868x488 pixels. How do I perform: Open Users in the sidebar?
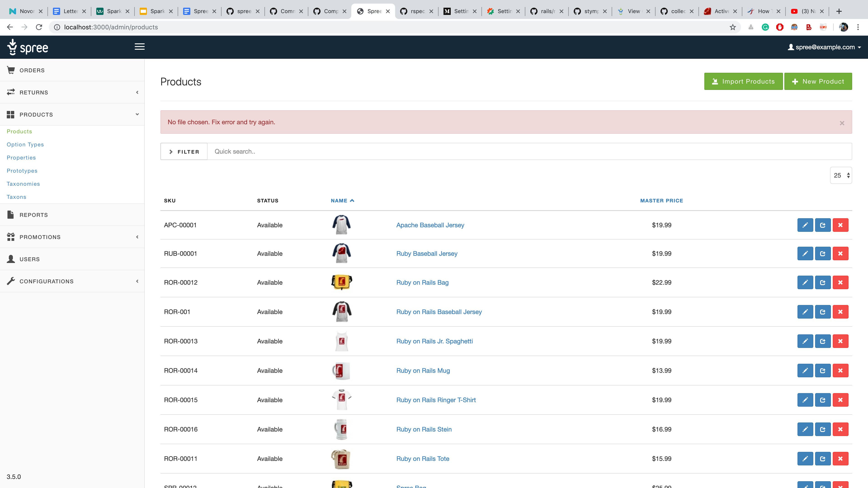(x=72, y=259)
